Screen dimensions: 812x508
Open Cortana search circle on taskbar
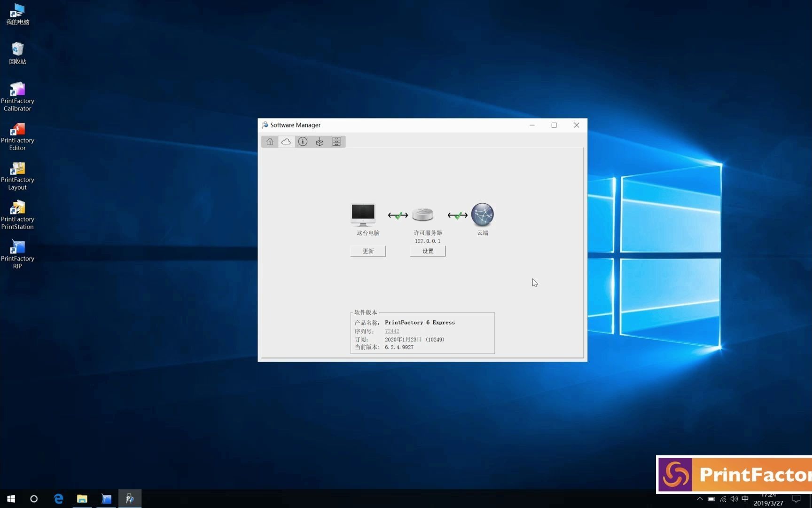[x=34, y=499]
